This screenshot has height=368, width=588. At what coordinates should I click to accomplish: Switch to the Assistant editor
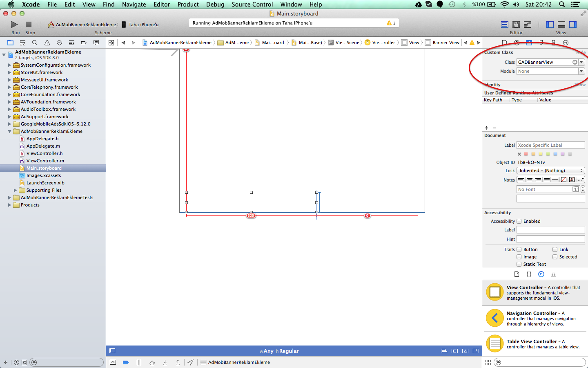516,25
